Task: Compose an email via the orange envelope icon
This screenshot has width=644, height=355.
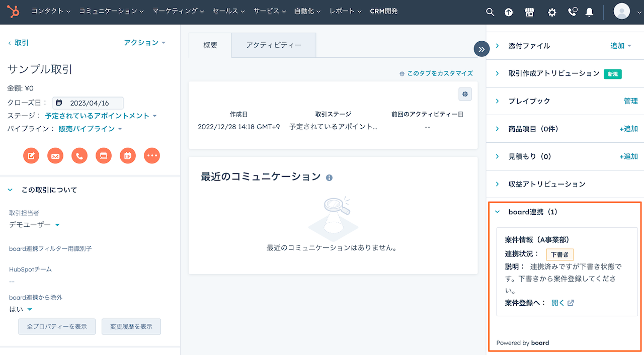Action: [x=55, y=155]
